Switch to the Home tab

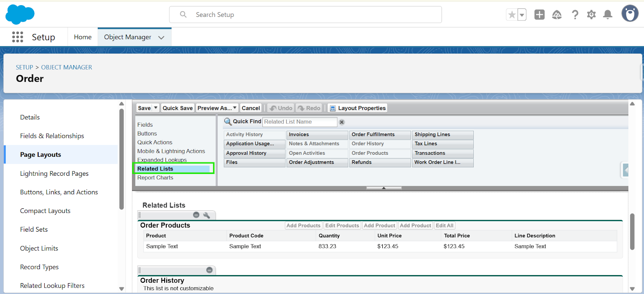[x=83, y=37]
